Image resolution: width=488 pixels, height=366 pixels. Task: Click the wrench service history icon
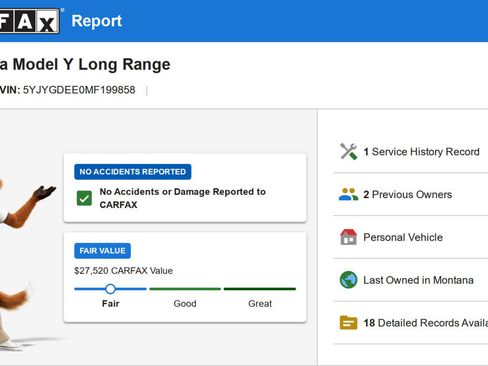pyautogui.click(x=348, y=152)
